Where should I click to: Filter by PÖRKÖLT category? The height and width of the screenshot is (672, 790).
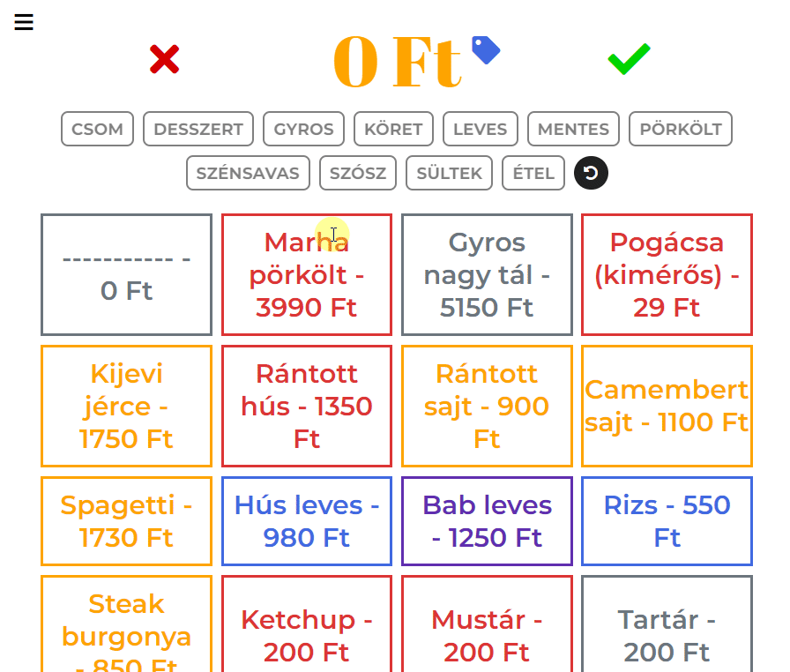pyautogui.click(x=681, y=129)
